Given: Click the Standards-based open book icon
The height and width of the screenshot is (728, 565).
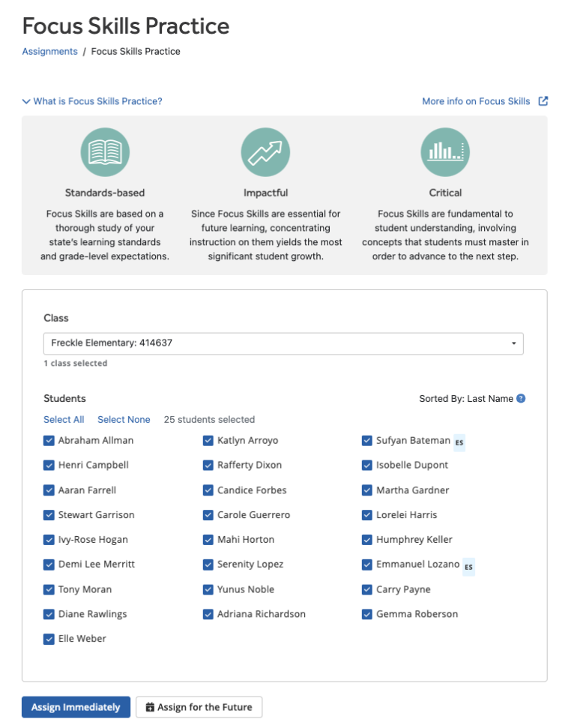Looking at the screenshot, I should point(105,152).
